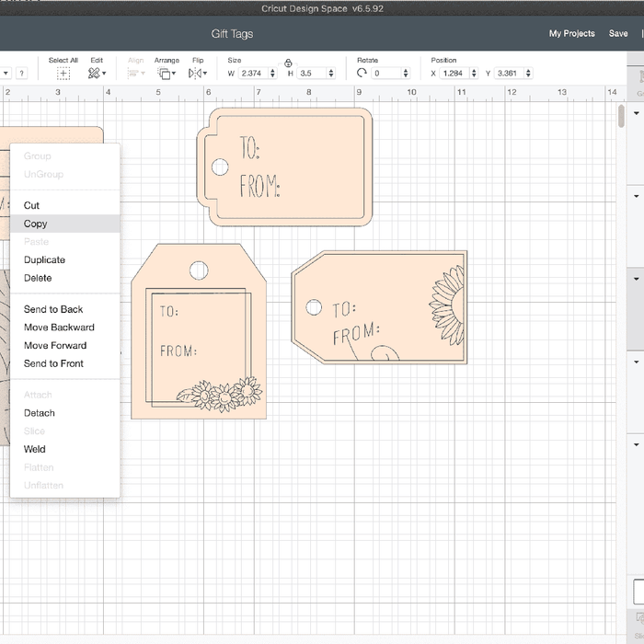644x644 pixels.
Task: Click the Flip tool icon
Action: pos(197,74)
